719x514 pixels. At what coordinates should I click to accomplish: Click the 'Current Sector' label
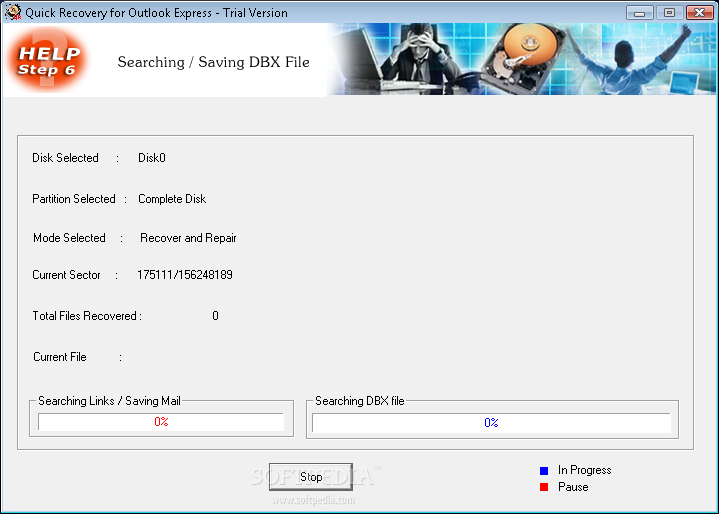coord(66,275)
